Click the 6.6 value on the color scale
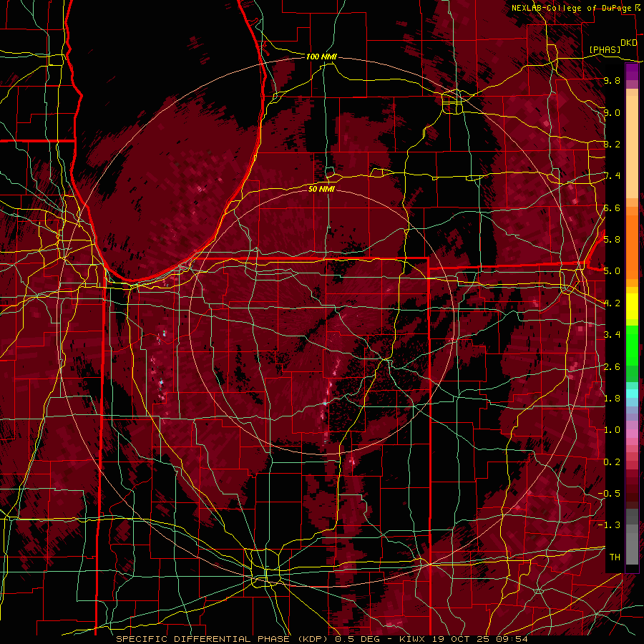644x644 pixels. (612, 208)
